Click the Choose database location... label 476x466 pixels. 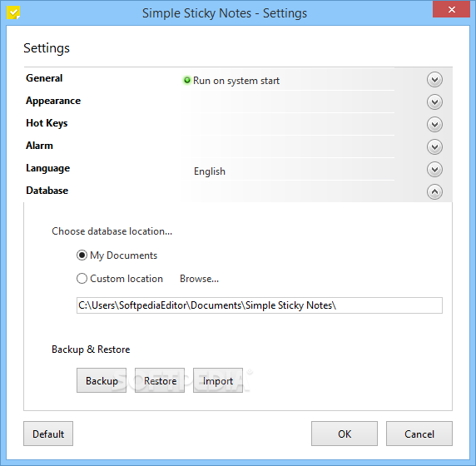pos(112,231)
